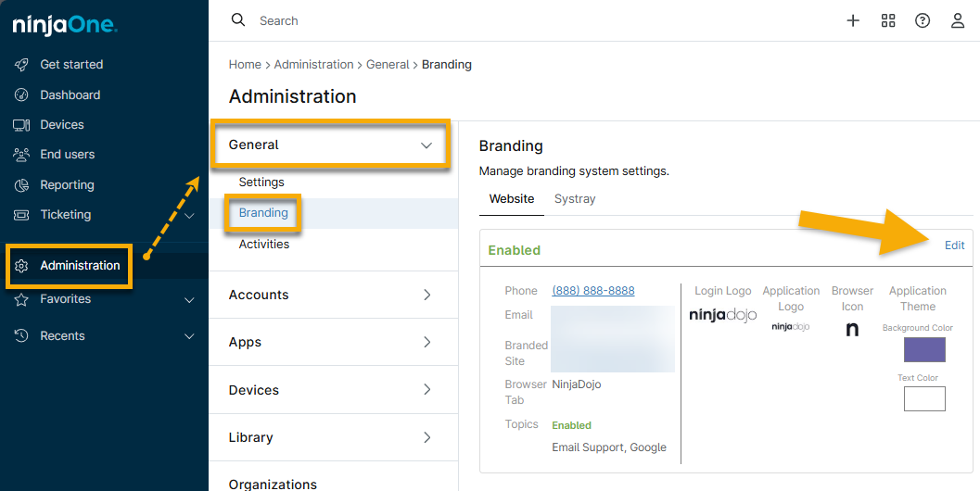Open the apps grid icon in header
This screenshot has width=980, height=491.
[888, 20]
